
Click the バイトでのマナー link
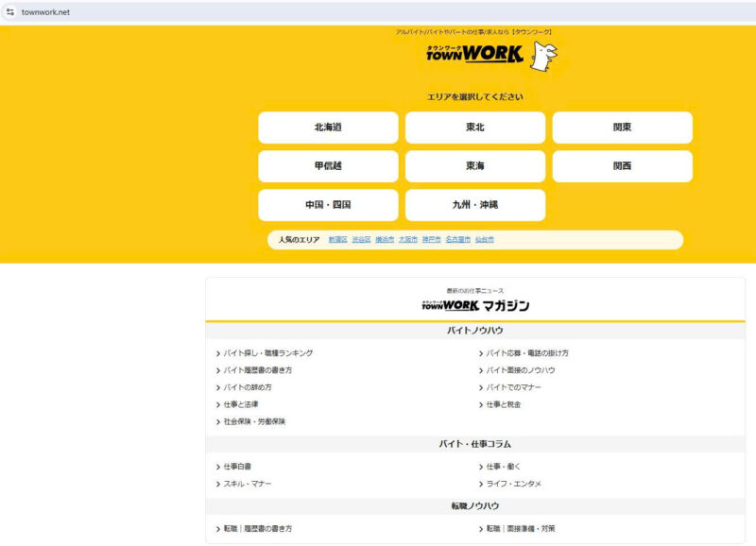514,387
